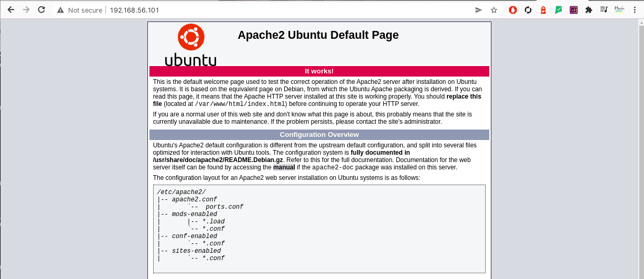This screenshot has width=644, height=279.
Task: Click the ports.conf entry in the tree
Action: [x=224, y=207]
